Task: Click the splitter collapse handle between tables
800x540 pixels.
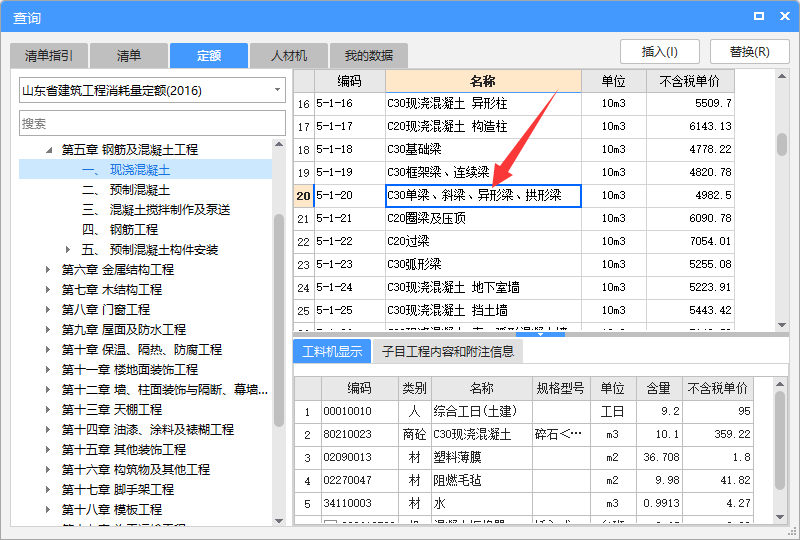Action: [540, 334]
